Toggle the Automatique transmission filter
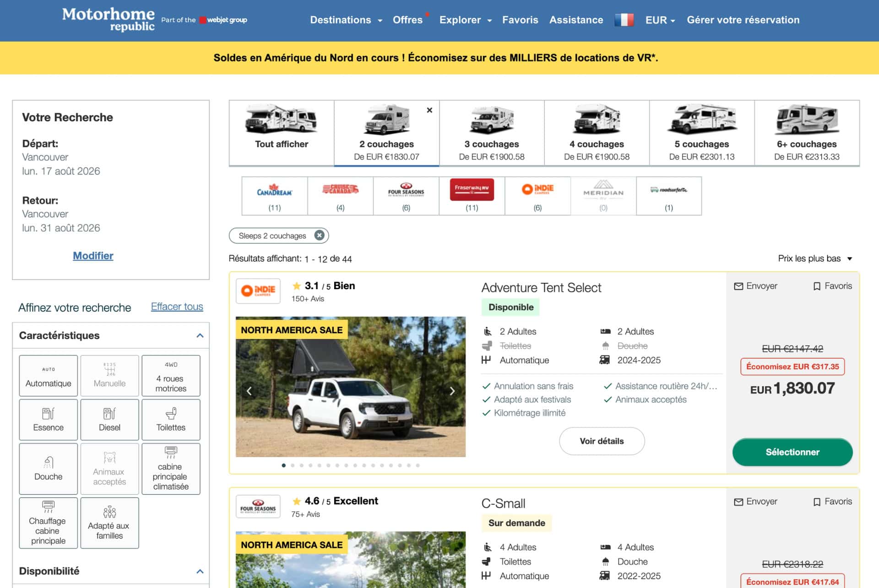This screenshot has height=588, width=879. pyautogui.click(x=48, y=376)
